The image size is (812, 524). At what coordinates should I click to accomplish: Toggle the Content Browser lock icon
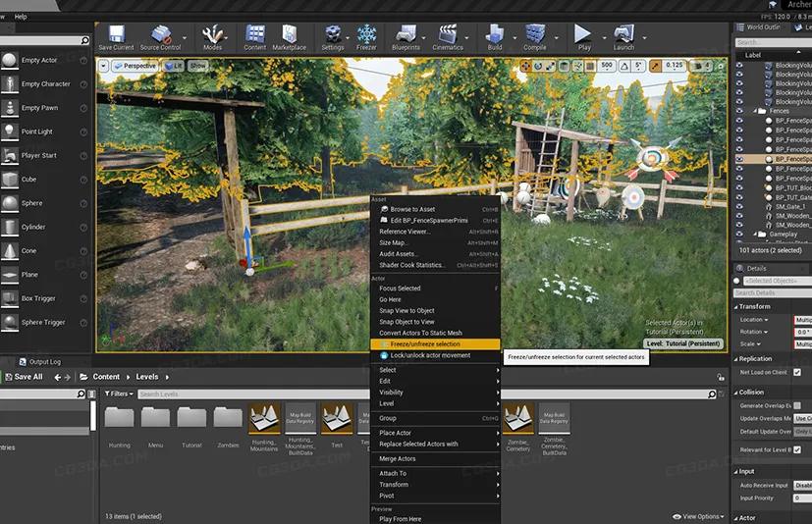click(x=721, y=377)
